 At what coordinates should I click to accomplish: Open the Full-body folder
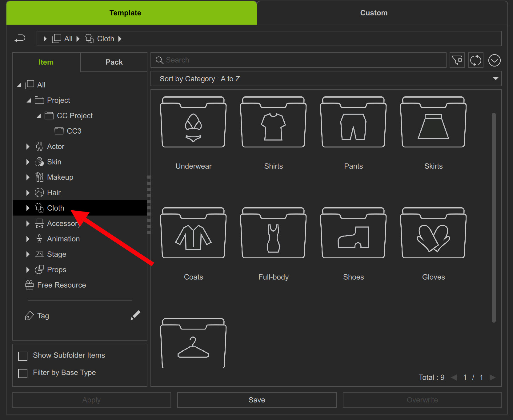tap(273, 233)
